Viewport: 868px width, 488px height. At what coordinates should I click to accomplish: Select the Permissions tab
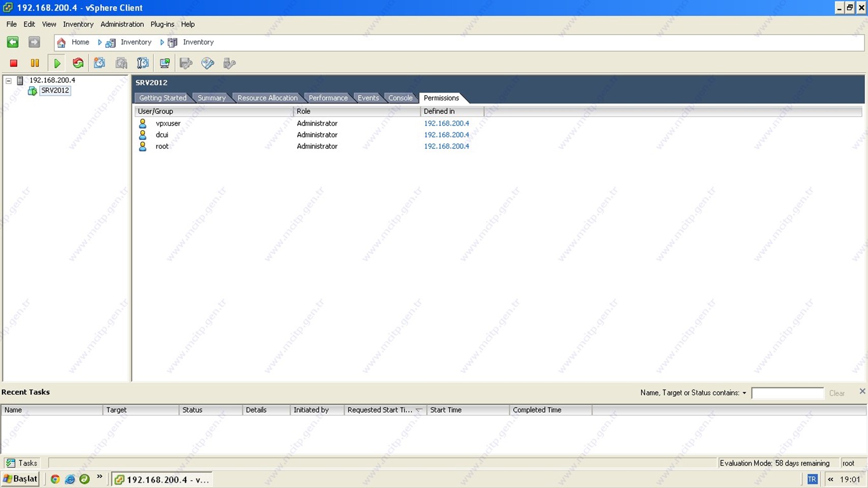point(441,98)
